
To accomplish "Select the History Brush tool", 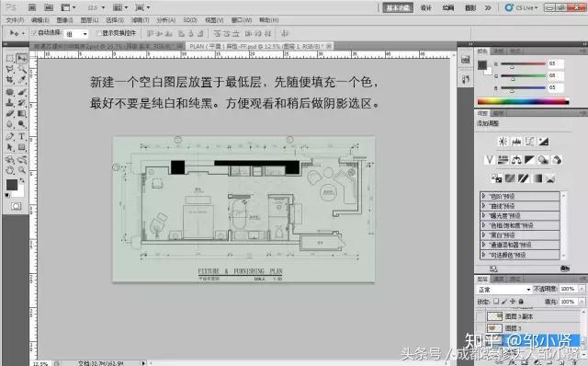I will [x=22, y=102].
